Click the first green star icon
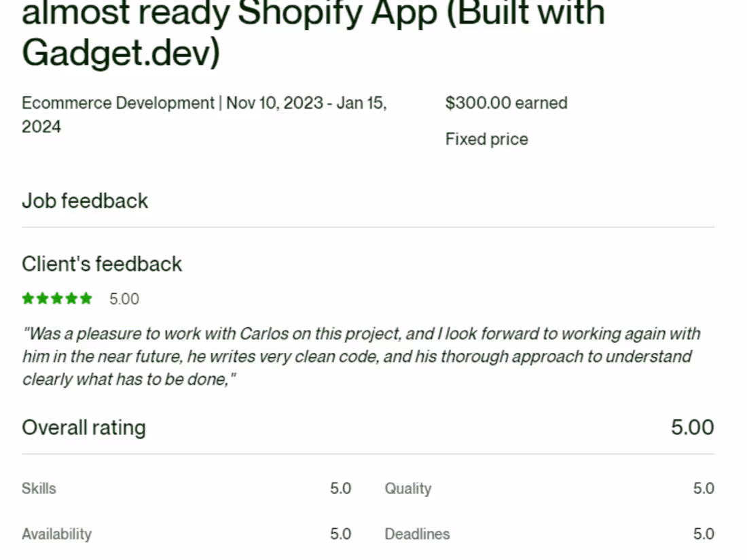 point(29,299)
